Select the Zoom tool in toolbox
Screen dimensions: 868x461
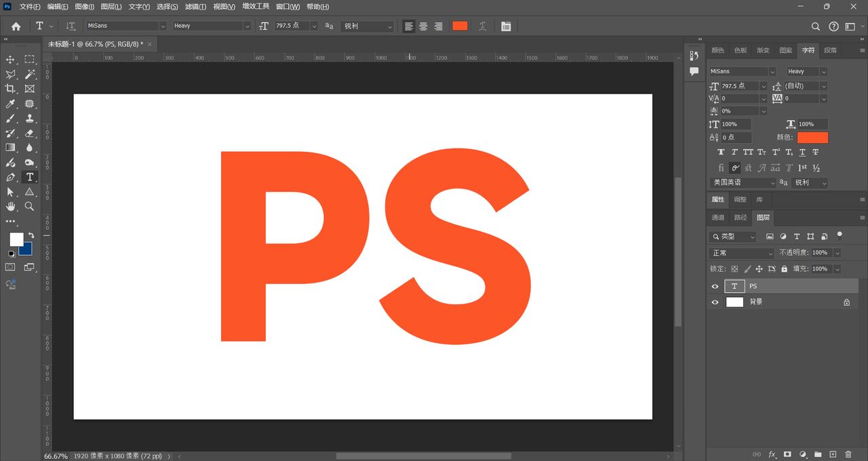point(29,206)
